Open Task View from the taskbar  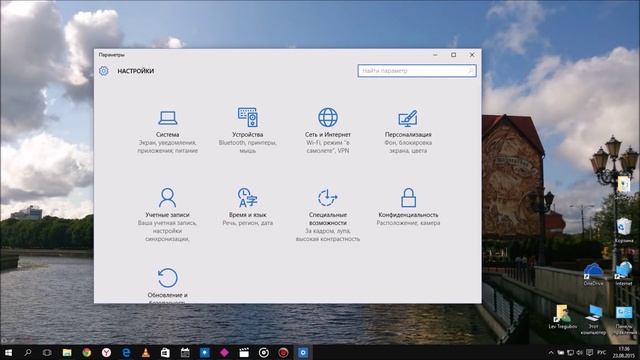(47, 352)
